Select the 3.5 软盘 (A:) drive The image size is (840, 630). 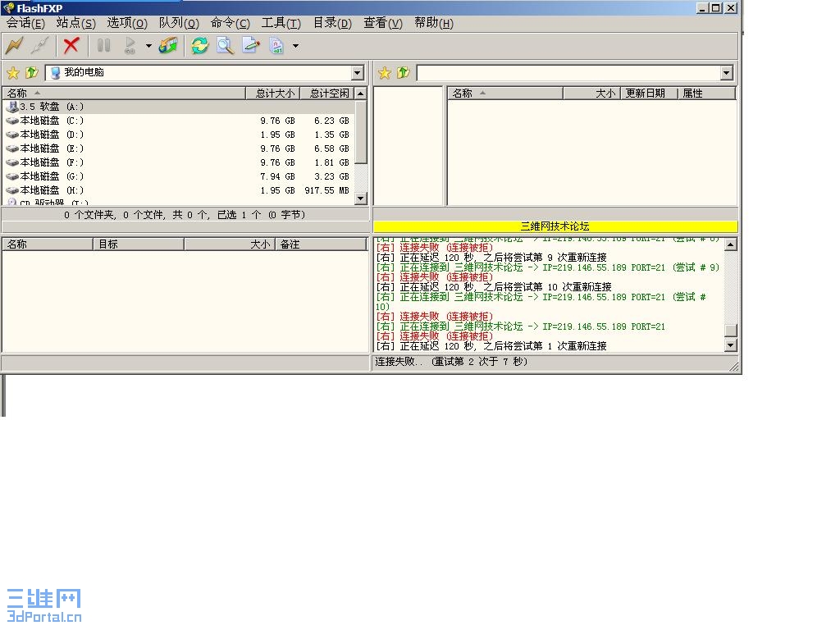pyautogui.click(x=178, y=107)
